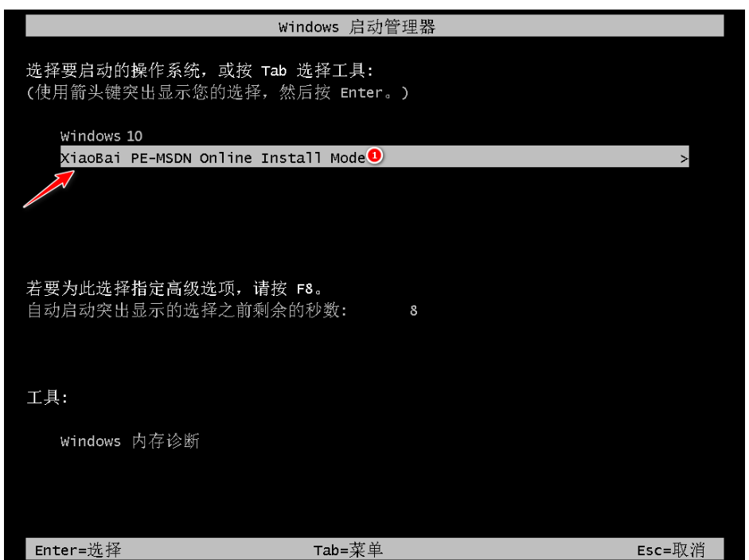
Task: Click the 若要为此选择指定高级选项 text
Action: coord(135,289)
